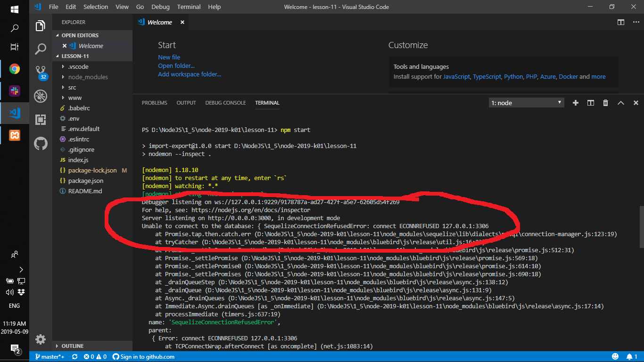The width and height of the screenshot is (644, 362).
Task: Kill terminal with trash icon
Action: (605, 103)
